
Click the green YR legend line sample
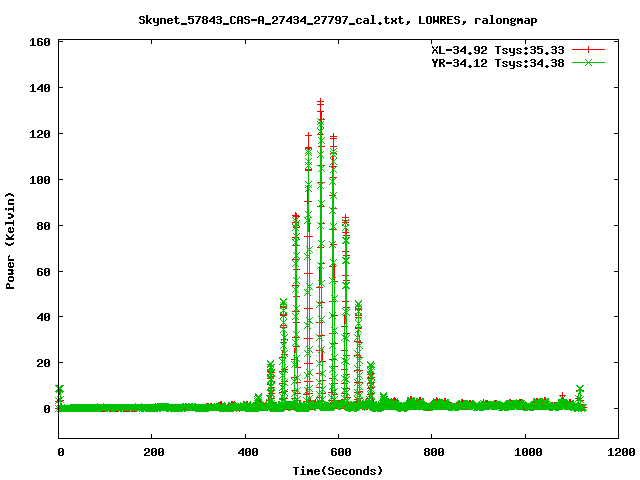[x=588, y=62]
